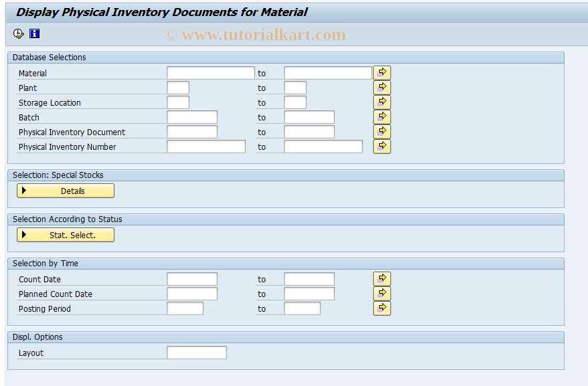Expand the Details section under Special Stocks
The width and height of the screenshot is (588, 386).
point(65,191)
